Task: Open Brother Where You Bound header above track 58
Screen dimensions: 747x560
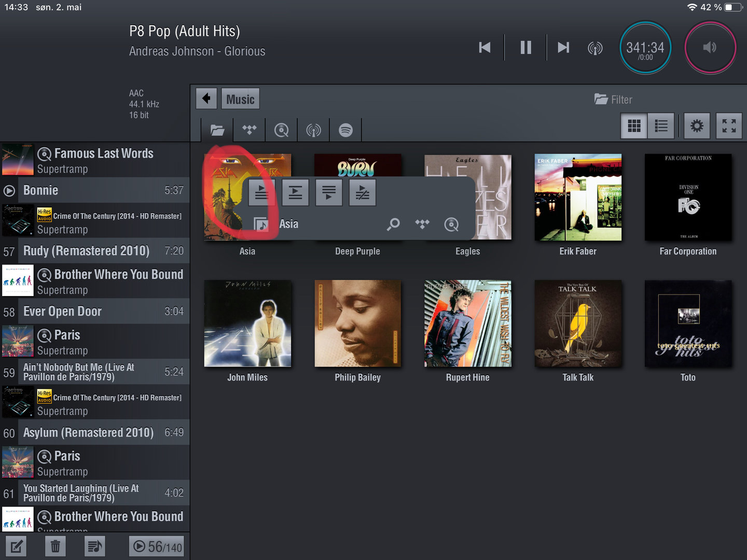Action: pyautogui.click(x=95, y=281)
